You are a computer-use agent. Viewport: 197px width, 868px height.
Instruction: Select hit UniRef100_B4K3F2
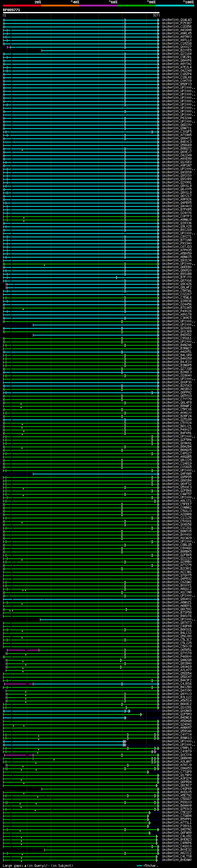(176, 680)
